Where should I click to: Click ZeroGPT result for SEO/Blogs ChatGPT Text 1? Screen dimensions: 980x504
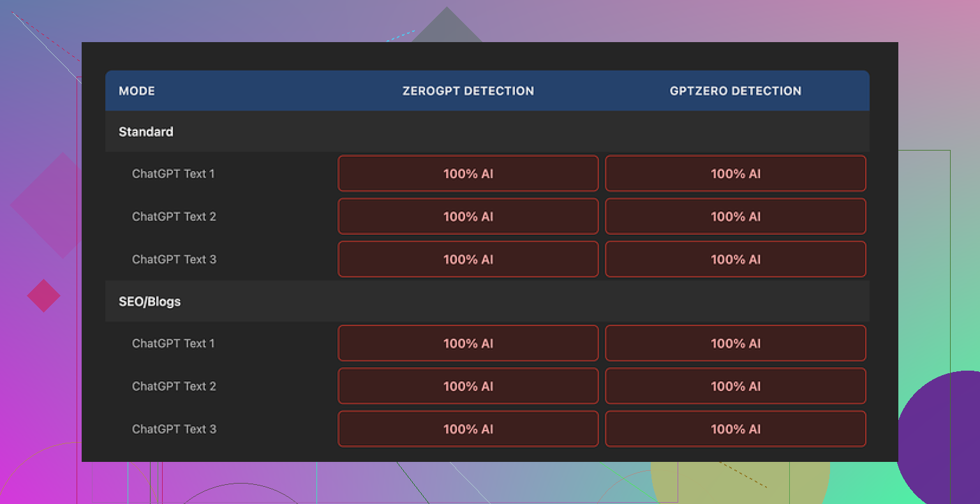pos(468,344)
